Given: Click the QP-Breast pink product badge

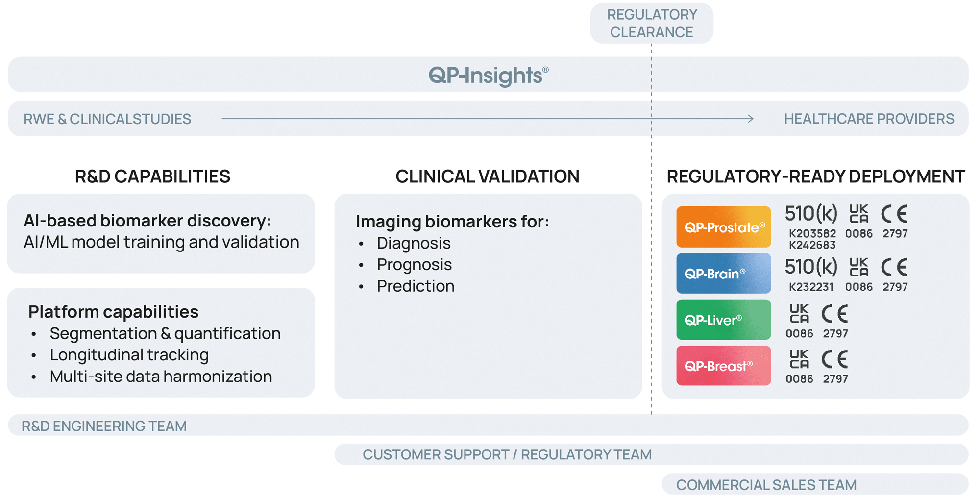Looking at the screenshot, I should click(723, 366).
